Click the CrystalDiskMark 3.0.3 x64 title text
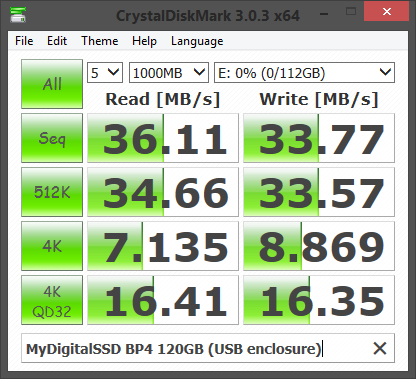 (x=208, y=16)
